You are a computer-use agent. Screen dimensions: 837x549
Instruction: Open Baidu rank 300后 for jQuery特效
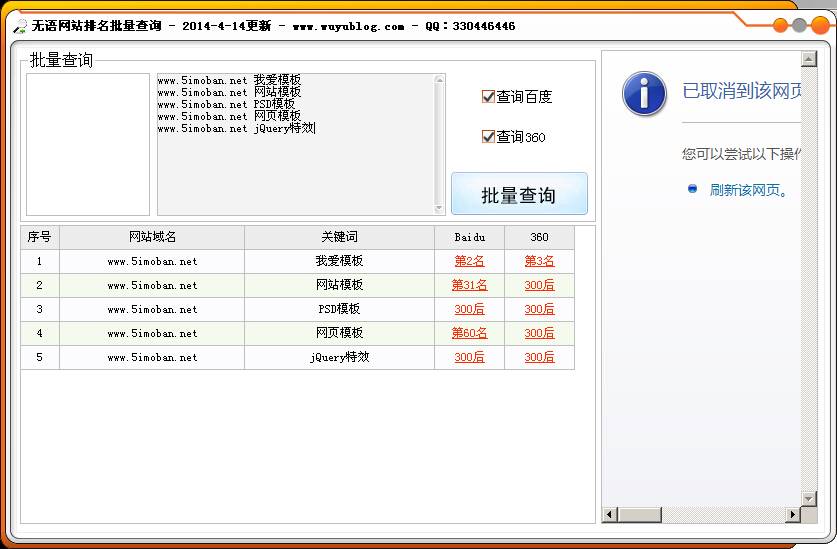coord(469,357)
